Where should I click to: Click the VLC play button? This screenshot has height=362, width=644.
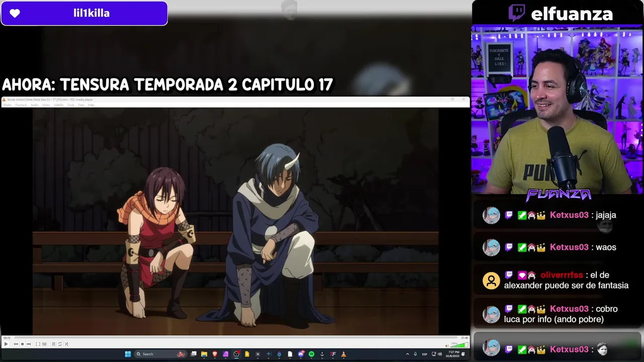[6, 344]
